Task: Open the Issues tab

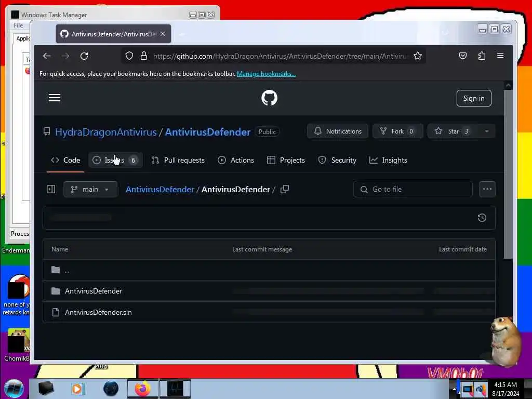Action: pos(115,160)
